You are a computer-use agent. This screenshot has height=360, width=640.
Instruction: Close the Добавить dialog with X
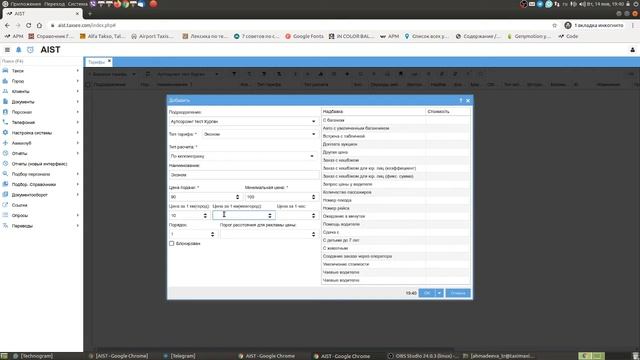click(468, 100)
